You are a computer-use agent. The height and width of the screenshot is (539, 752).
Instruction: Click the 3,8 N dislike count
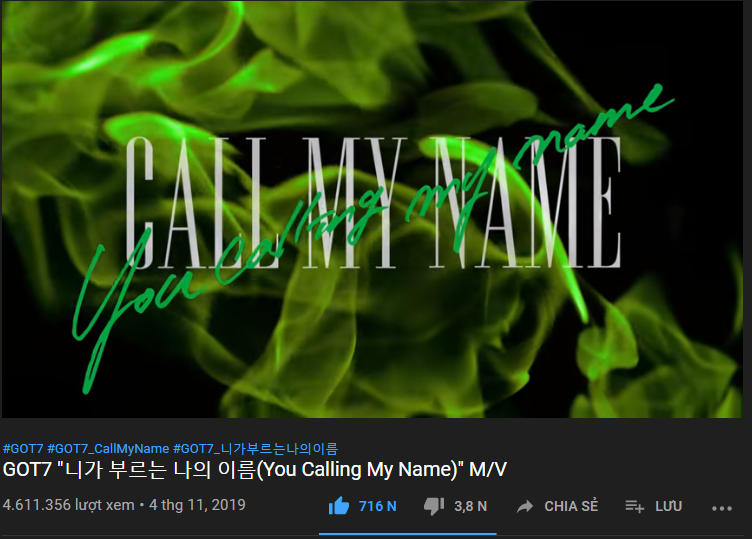pyautogui.click(x=470, y=506)
